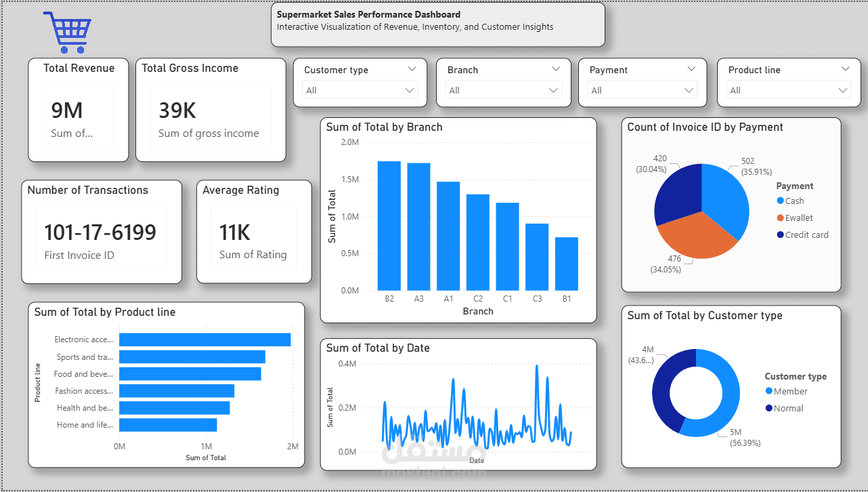Click the blue shopping cart logo
The width and height of the screenshot is (868, 492).
[x=67, y=32]
